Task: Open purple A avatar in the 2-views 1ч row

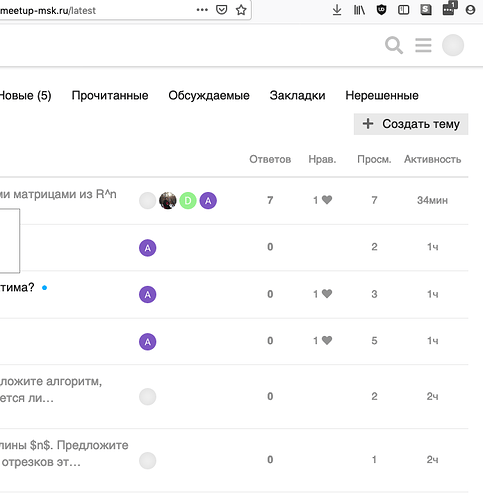Action: click(x=148, y=248)
